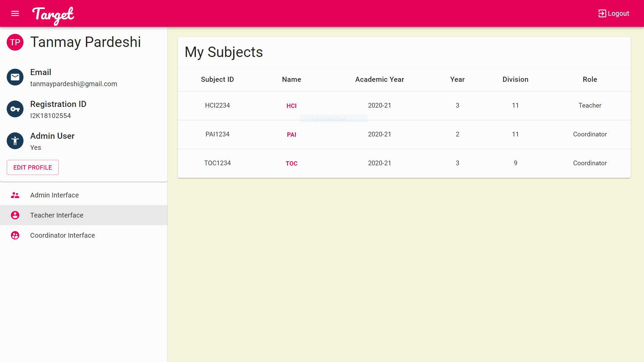This screenshot has width=644, height=362.
Task: Click the Role column header
Action: (x=590, y=79)
